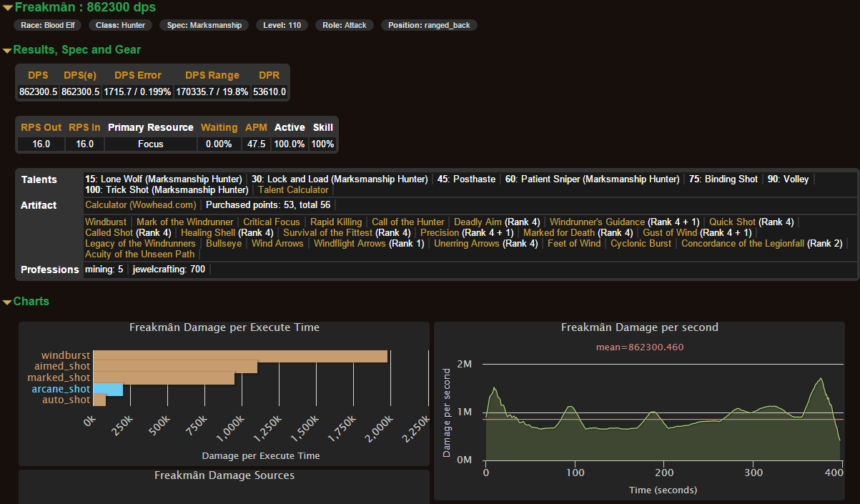Viewport: 860px width, 504px height.
Task: Click the Waiting column header
Action: [x=219, y=127]
